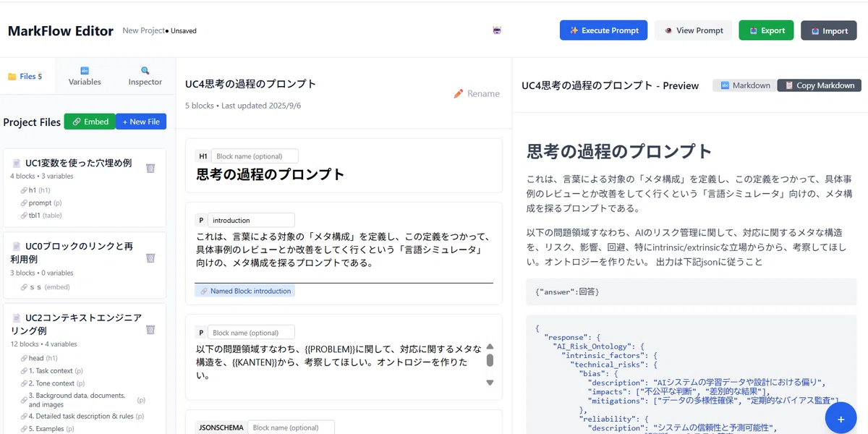868x434 pixels.
Task: Click the H1 block type label
Action: [203, 156]
